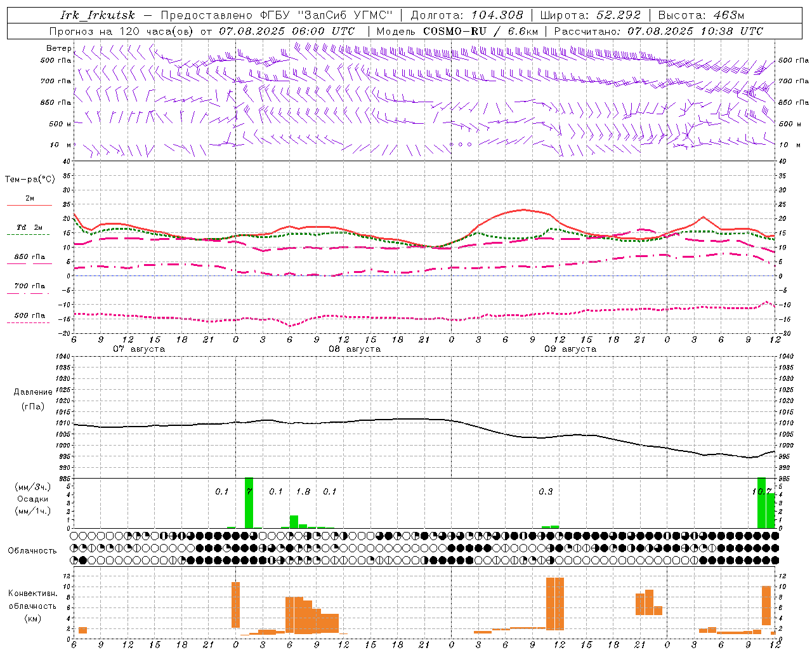Screen dimensions: 812x650
Task: Click the "(мм/3ч.)" precipitation unit label
Action: (x=33, y=487)
